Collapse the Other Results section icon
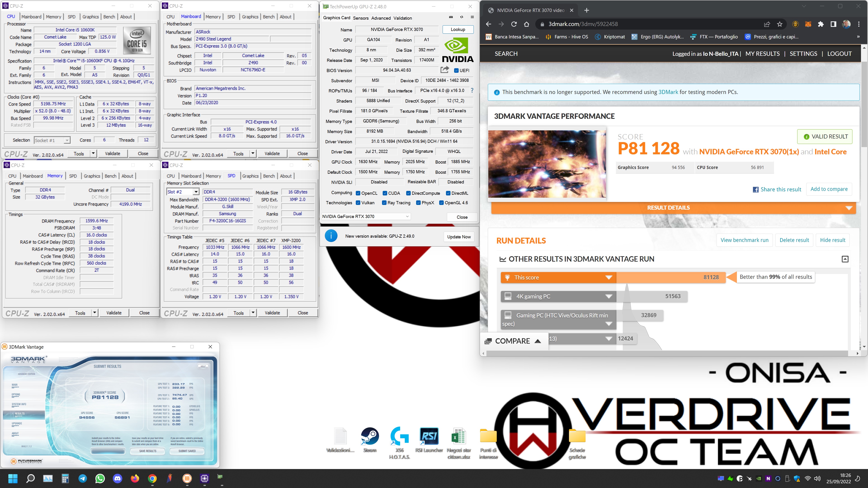Screen dimensions: 868x488 click(x=845, y=259)
